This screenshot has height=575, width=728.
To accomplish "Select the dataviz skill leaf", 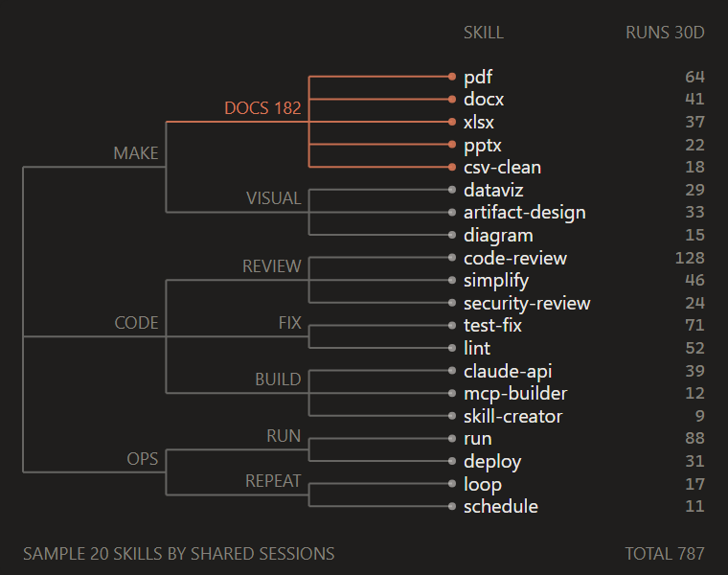I will (x=493, y=190).
